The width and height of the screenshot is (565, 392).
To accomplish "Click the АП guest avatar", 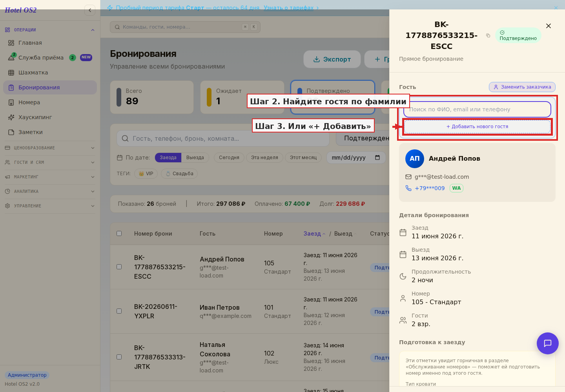I will click(415, 159).
